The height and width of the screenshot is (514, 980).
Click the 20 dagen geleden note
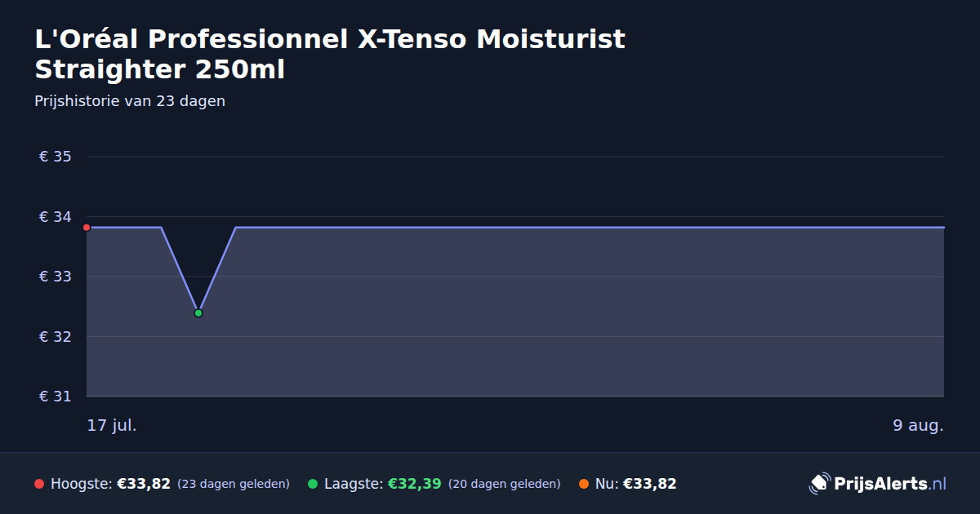click(x=505, y=484)
